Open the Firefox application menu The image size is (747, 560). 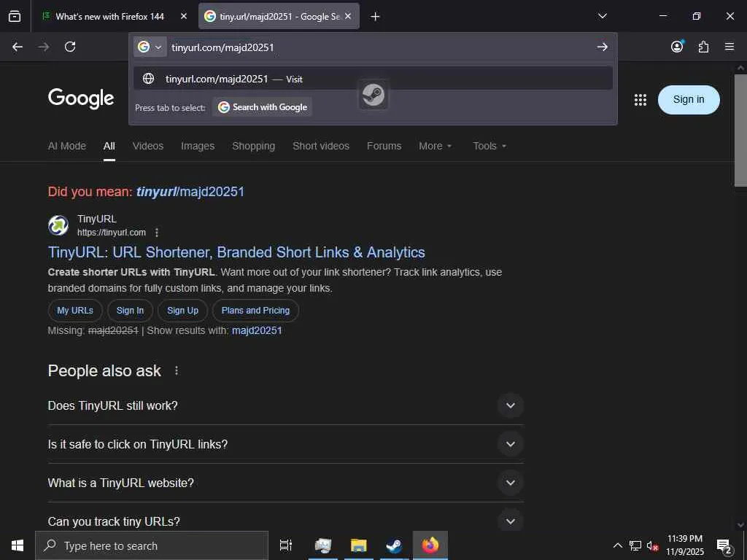click(729, 47)
